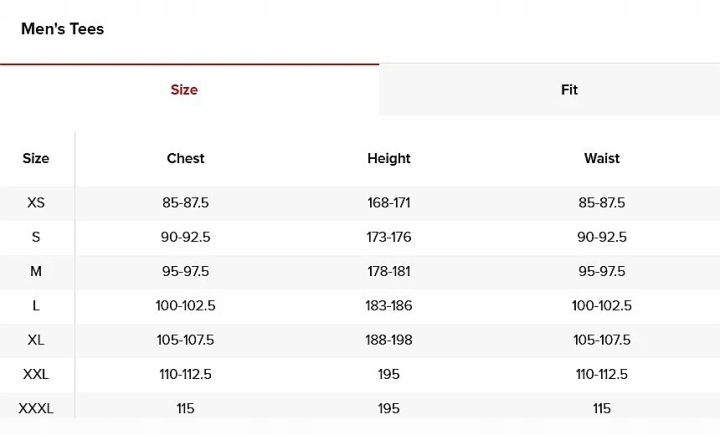Click the 178-181 height value
The image size is (720, 435).
point(389,271)
